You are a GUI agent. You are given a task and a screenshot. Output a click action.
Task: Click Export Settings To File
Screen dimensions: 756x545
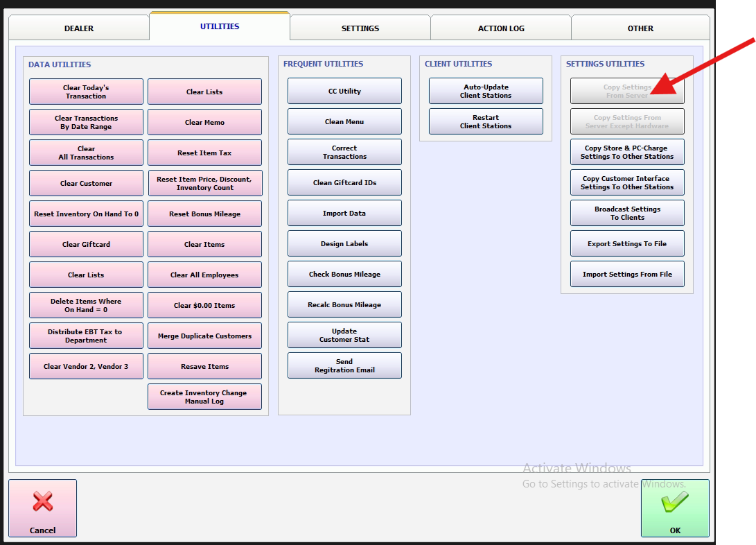pyautogui.click(x=627, y=243)
